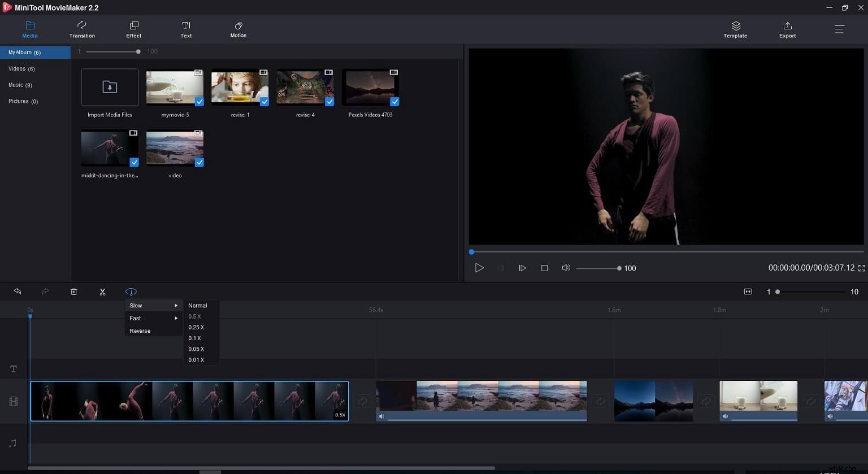Uncheck the revise-1 video selection
Viewport: 868px width, 474px height.
point(264,102)
